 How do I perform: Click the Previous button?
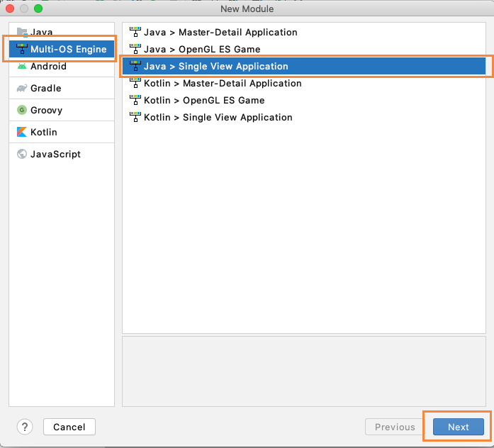[x=395, y=427]
